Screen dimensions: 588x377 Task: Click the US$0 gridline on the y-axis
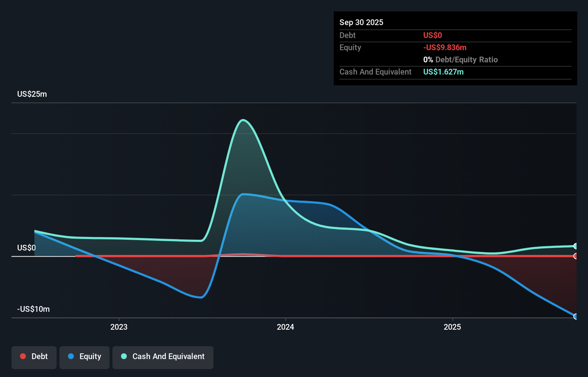pyautogui.click(x=27, y=247)
